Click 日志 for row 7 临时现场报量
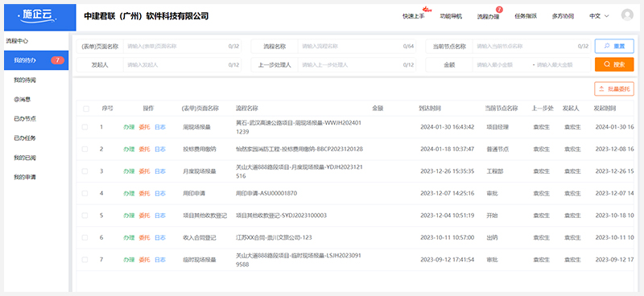644x296 pixels. pyautogui.click(x=160, y=260)
